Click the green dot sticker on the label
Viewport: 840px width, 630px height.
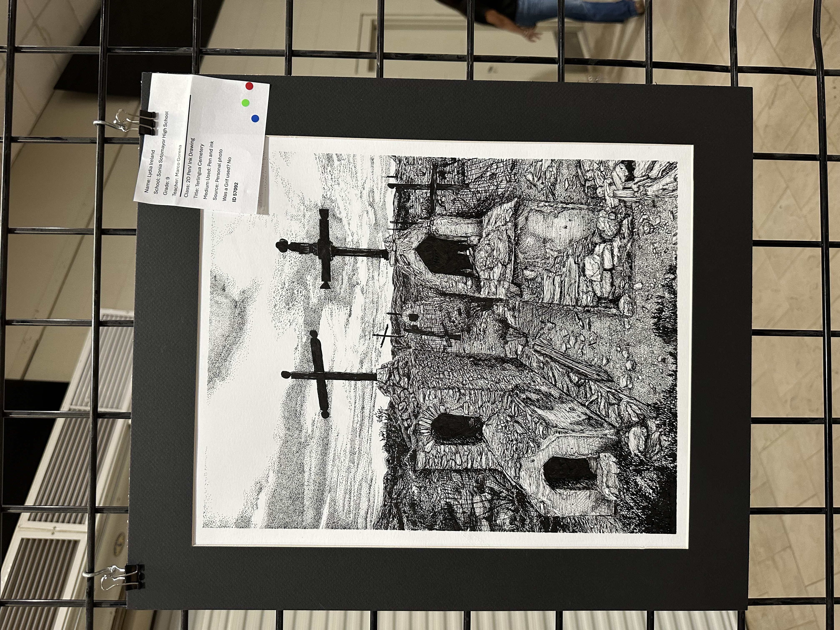point(245,102)
